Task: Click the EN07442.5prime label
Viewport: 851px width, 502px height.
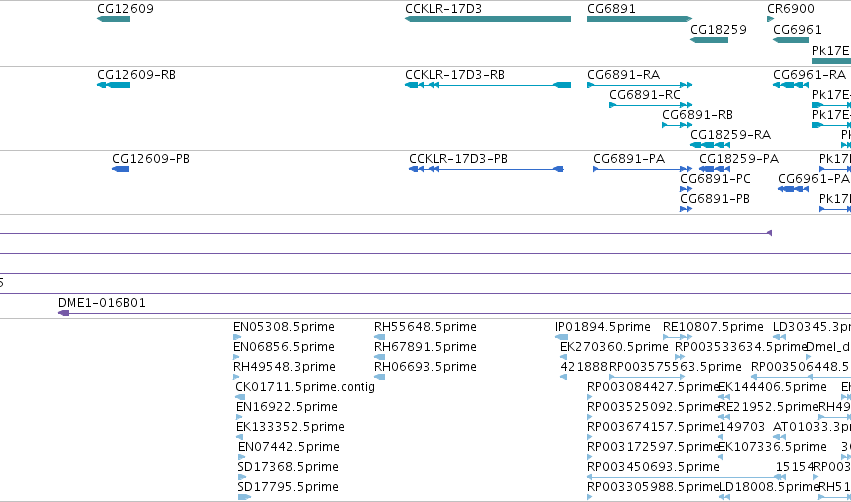Action: tap(289, 447)
